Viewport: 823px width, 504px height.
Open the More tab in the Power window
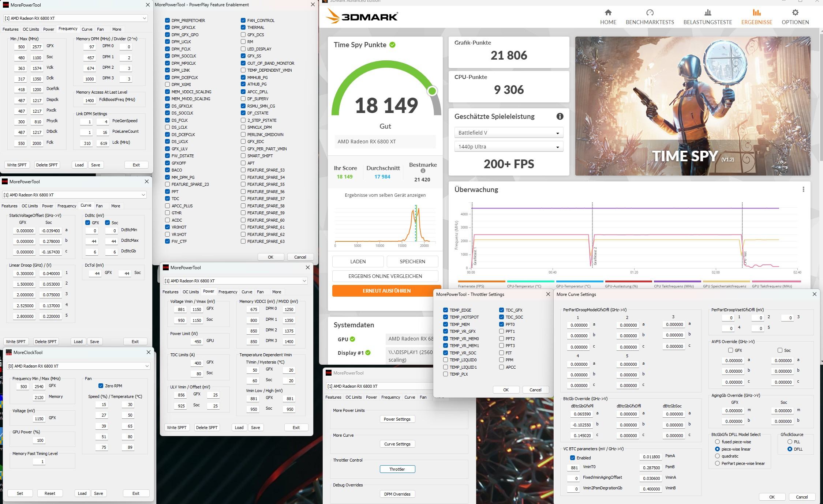pyautogui.click(x=277, y=292)
